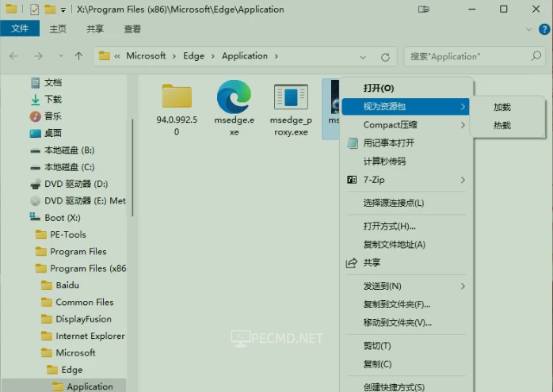Image resolution: width=553 pixels, height=392 pixels.
Task: Select 本地磁盘 (B:) drive
Action: coord(69,150)
